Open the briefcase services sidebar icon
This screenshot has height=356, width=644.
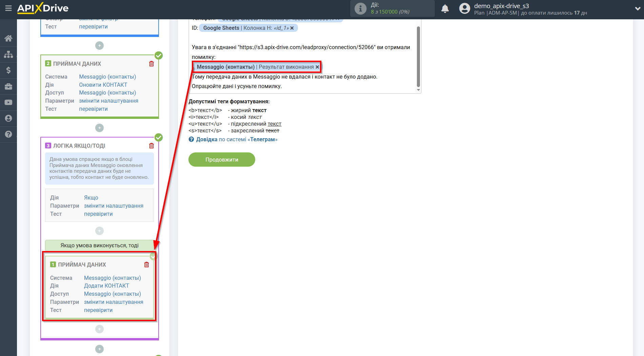coord(8,86)
